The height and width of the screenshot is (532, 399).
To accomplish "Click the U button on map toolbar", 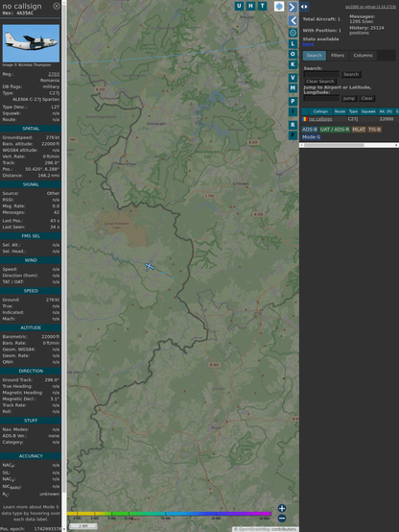I will [239, 6].
